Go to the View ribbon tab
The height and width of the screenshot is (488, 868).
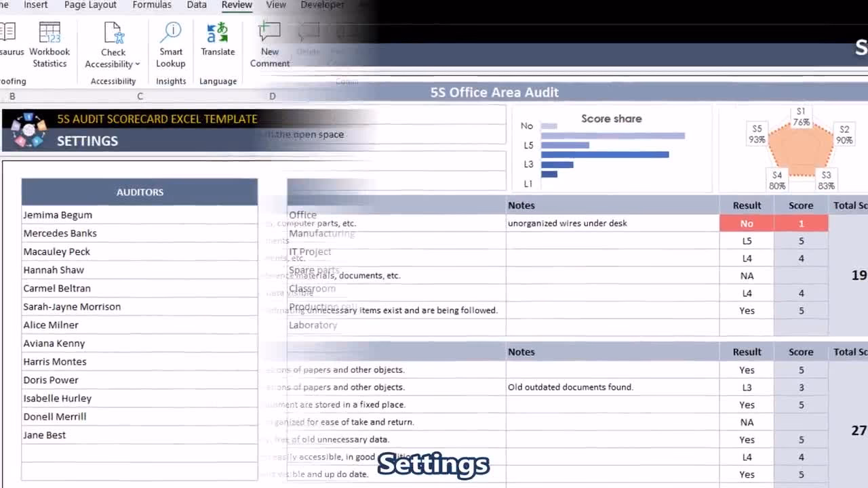(275, 5)
